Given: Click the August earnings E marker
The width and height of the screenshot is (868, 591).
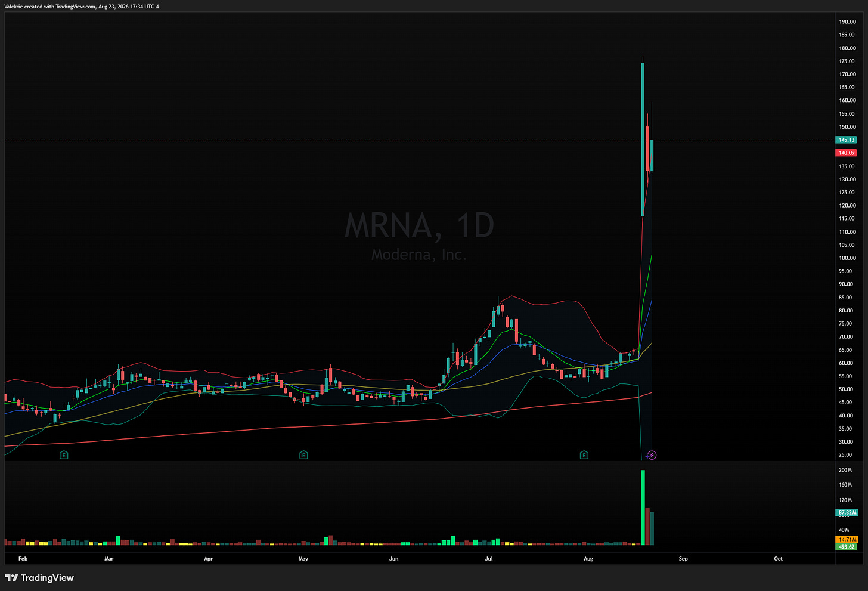Looking at the screenshot, I should pyautogui.click(x=584, y=455).
